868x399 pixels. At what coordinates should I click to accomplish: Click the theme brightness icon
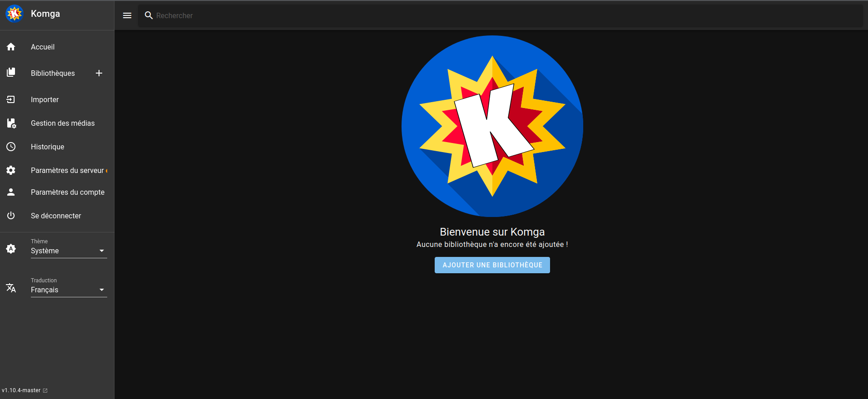coord(11,249)
